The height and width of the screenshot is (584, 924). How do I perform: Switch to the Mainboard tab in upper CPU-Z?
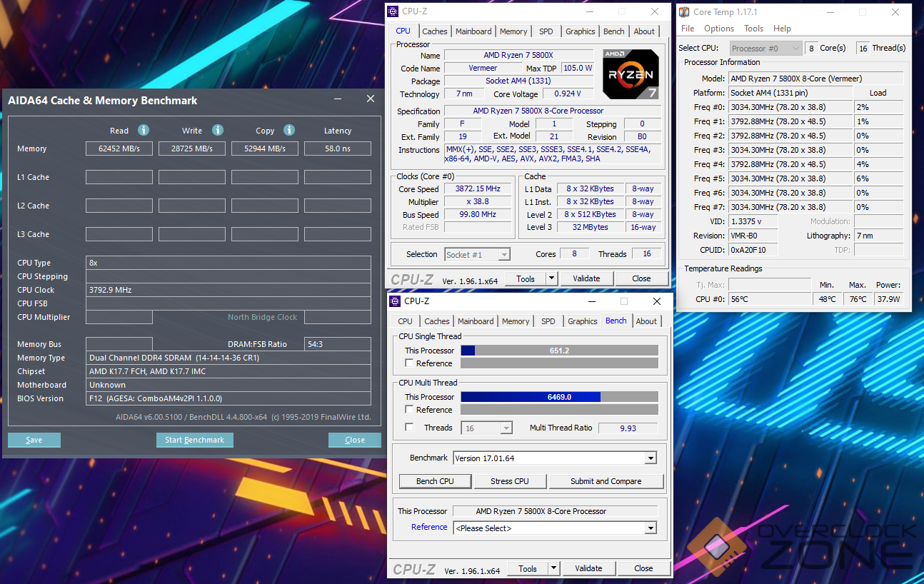tap(473, 31)
